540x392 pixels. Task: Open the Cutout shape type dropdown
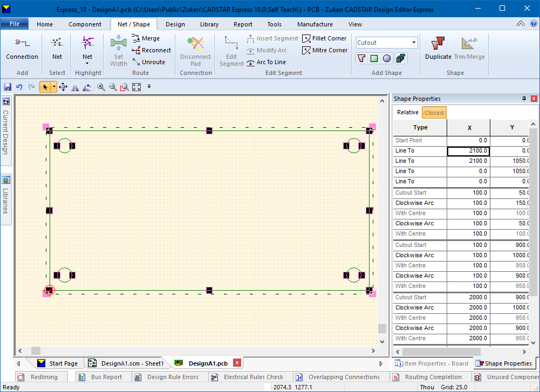[414, 43]
